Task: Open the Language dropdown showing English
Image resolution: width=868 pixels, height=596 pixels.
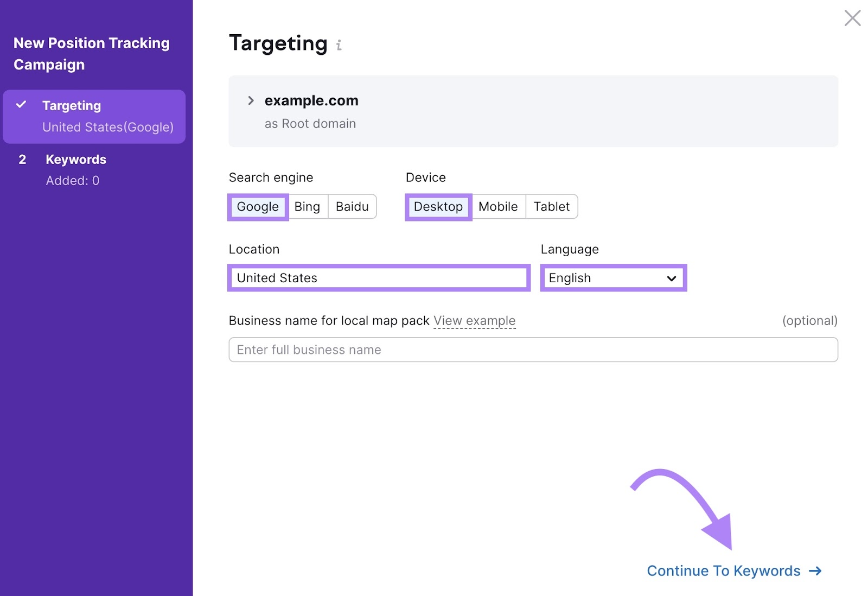Action: point(612,278)
